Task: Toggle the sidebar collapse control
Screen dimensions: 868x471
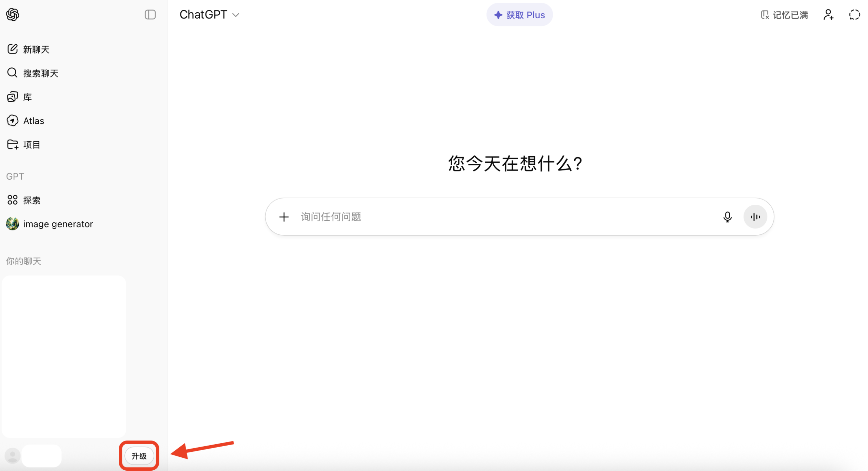Action: click(150, 15)
